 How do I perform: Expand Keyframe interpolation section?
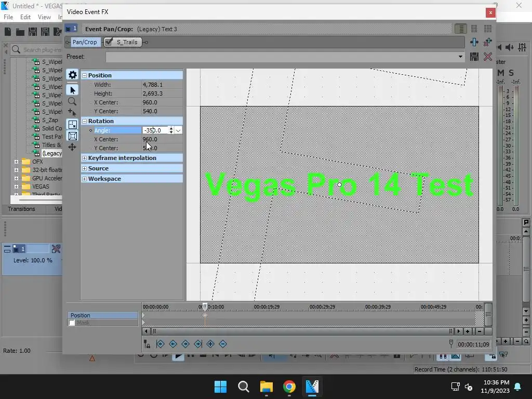pos(85,158)
